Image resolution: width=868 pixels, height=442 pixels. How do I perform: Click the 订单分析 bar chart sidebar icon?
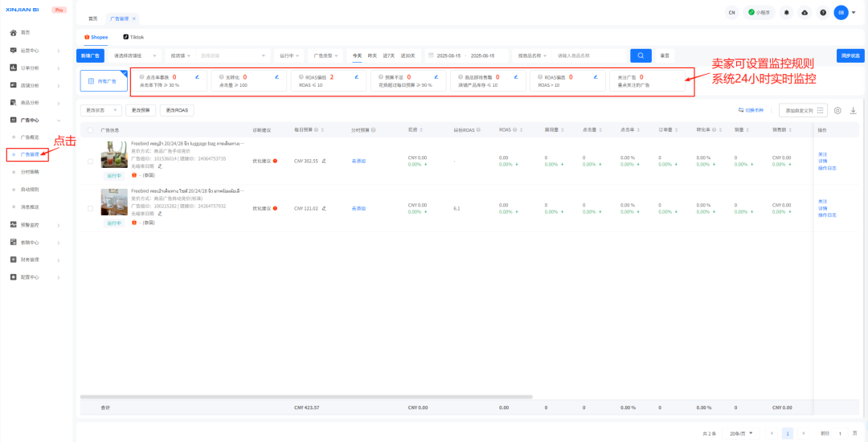click(x=14, y=68)
